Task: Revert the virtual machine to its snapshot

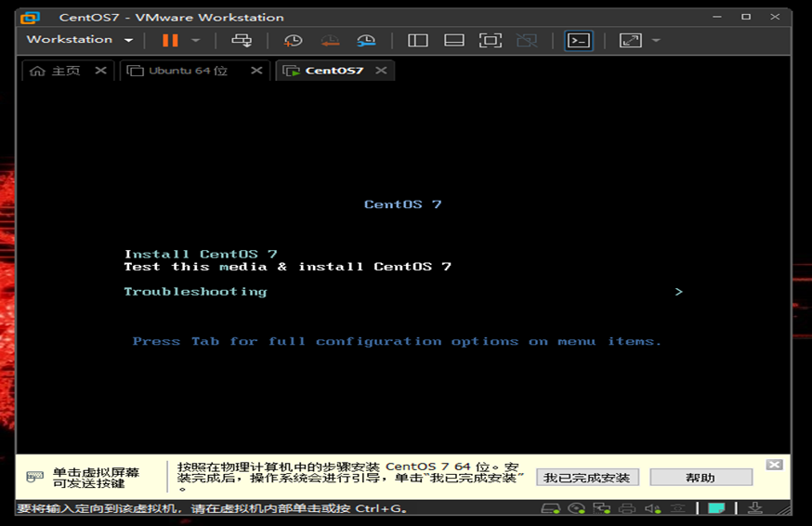Action: (x=330, y=40)
